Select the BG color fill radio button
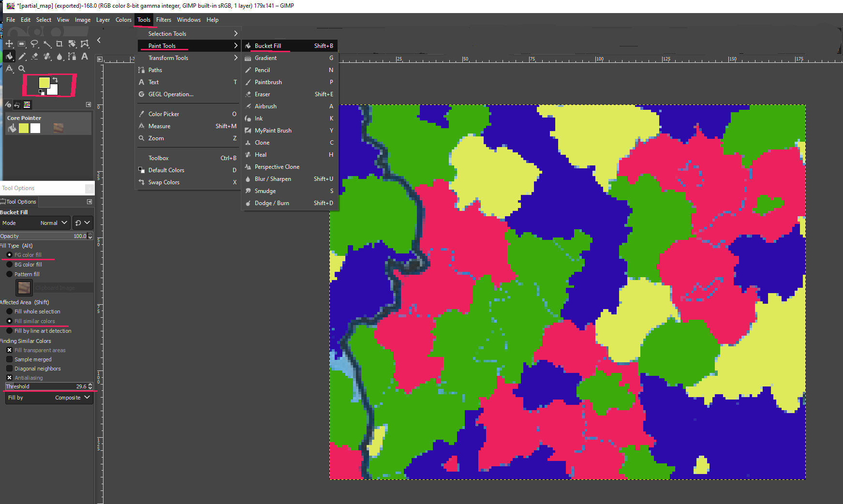This screenshot has width=843, height=504. pos(10,265)
